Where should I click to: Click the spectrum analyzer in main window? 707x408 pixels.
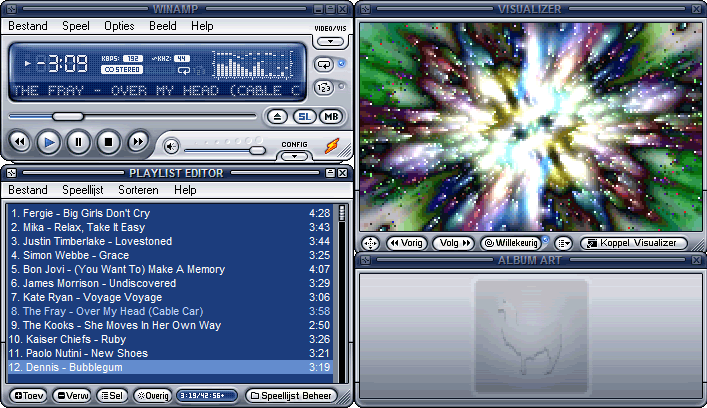(253, 64)
